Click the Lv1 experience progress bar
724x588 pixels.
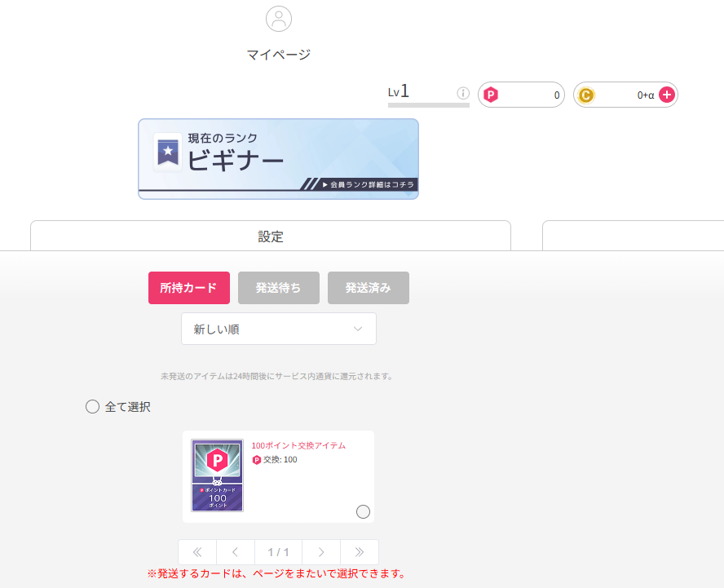428,105
